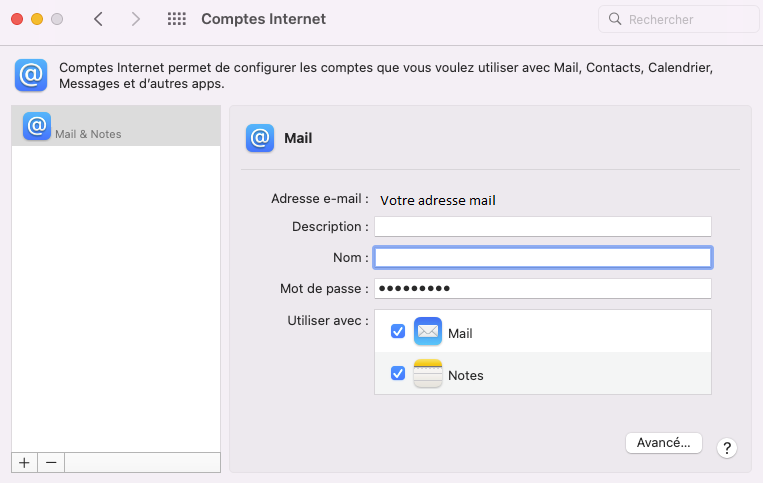Click the Notes label in Utiliser avec list
Image resolution: width=763 pixels, height=483 pixels.
point(466,376)
